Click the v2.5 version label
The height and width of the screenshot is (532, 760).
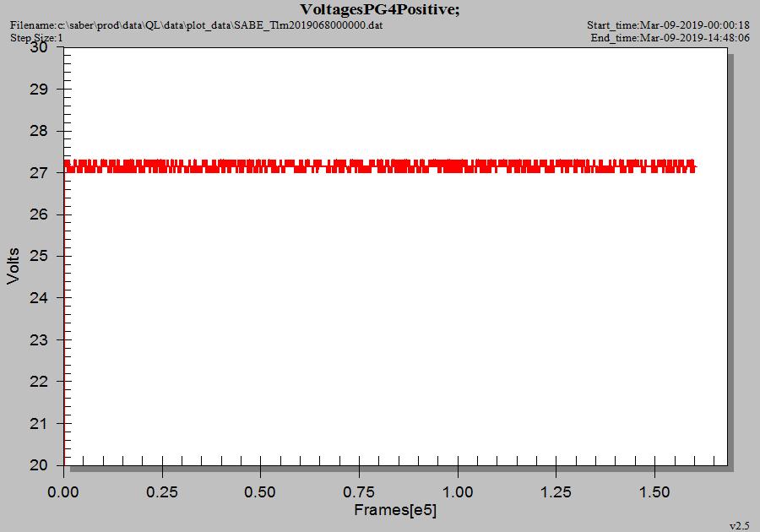pos(739,526)
